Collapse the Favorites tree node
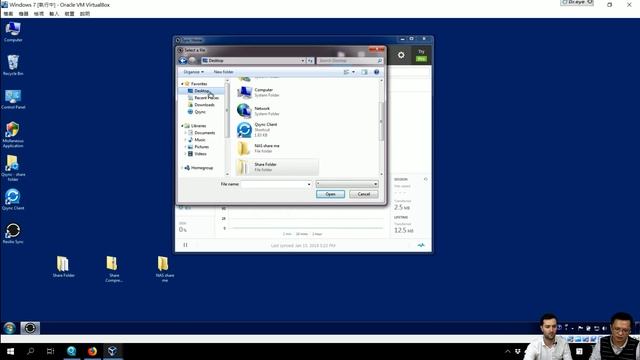 point(182,84)
